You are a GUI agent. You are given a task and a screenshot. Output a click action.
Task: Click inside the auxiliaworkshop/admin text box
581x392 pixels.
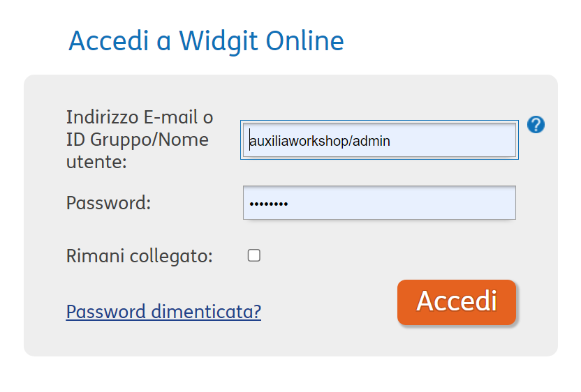pos(379,140)
